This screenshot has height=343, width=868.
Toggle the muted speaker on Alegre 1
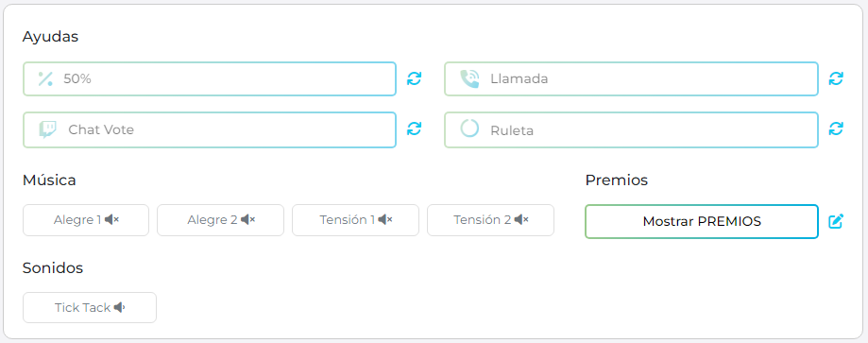point(111,220)
